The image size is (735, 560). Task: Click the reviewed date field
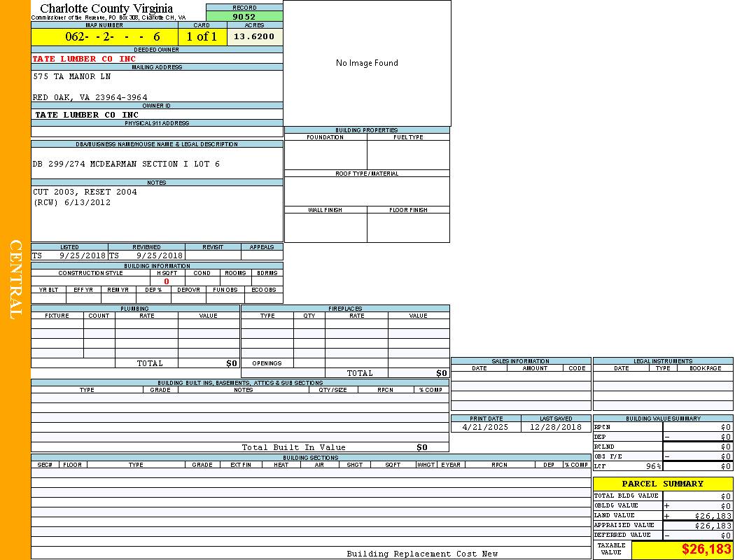coord(159,256)
